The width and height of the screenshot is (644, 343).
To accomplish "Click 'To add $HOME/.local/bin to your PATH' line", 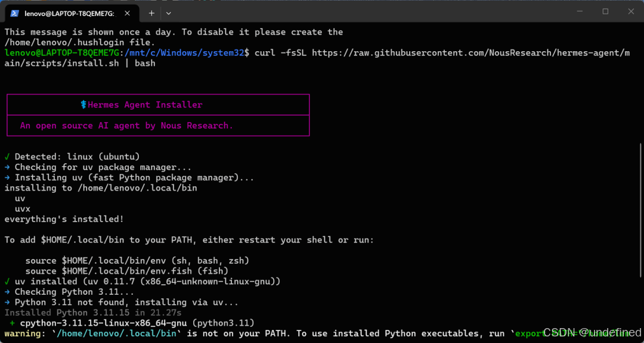I will (x=190, y=240).
